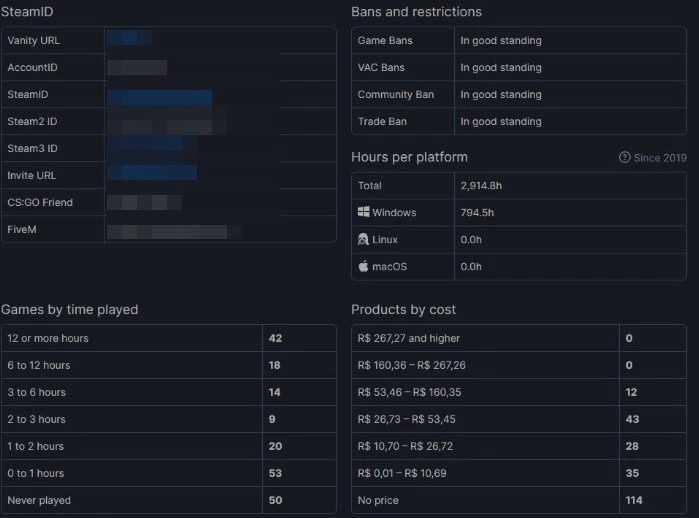
Task: Open the 0 to 1 hours row
Action: click(x=169, y=473)
